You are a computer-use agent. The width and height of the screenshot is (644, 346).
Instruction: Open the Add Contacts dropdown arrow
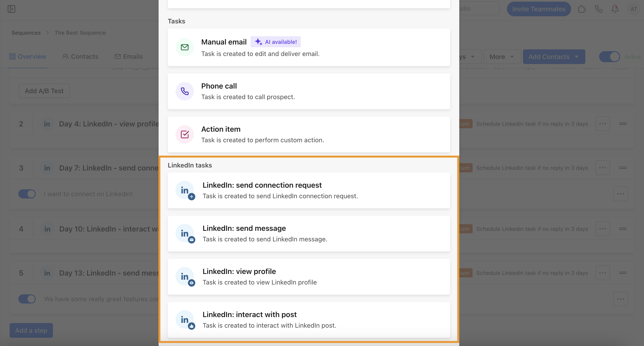tap(576, 57)
